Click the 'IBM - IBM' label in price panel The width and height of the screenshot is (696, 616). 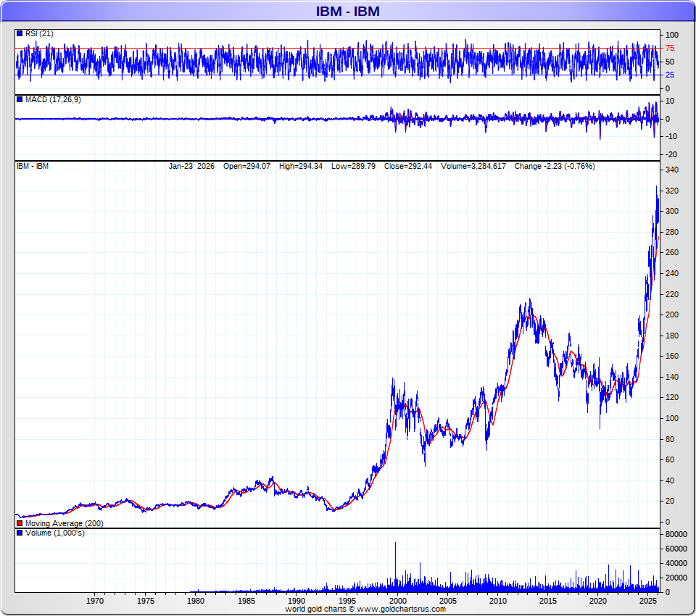tap(33, 166)
